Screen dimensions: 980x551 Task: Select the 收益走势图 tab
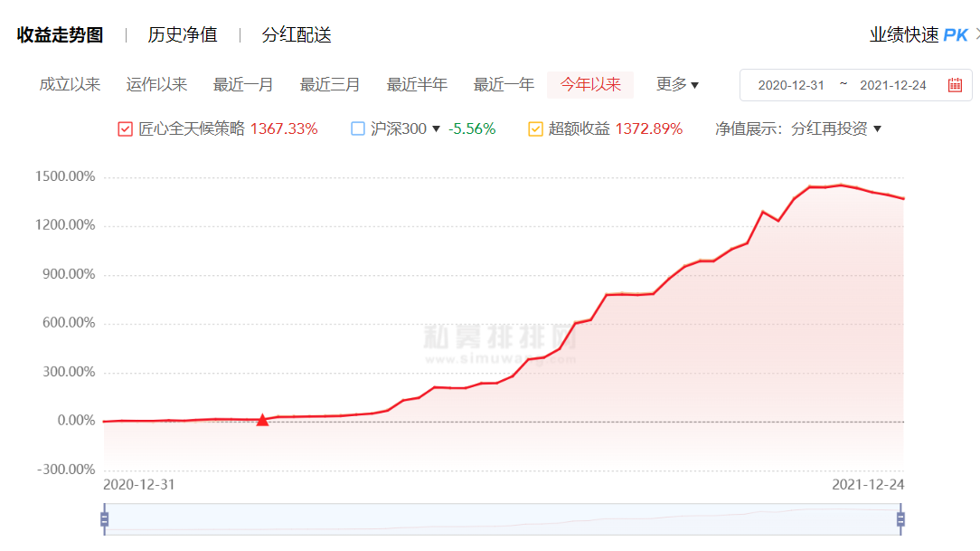tap(60, 35)
